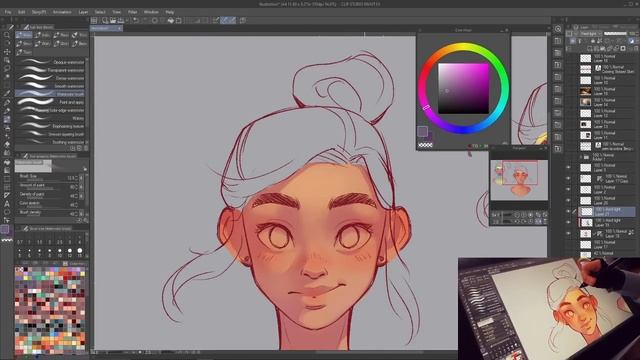This screenshot has height=360, width=640.
Task: Open the Filter menu
Action: click(x=133, y=12)
